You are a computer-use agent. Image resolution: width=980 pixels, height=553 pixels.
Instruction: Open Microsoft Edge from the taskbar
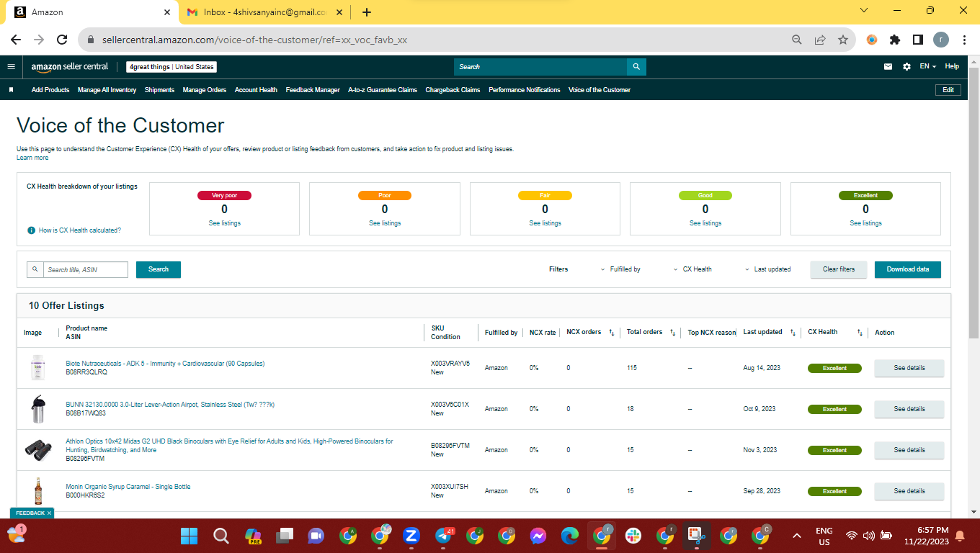click(x=570, y=536)
